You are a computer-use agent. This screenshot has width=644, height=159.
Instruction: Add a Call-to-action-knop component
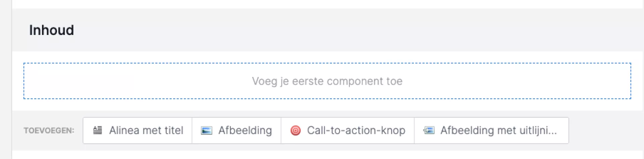[x=347, y=130]
